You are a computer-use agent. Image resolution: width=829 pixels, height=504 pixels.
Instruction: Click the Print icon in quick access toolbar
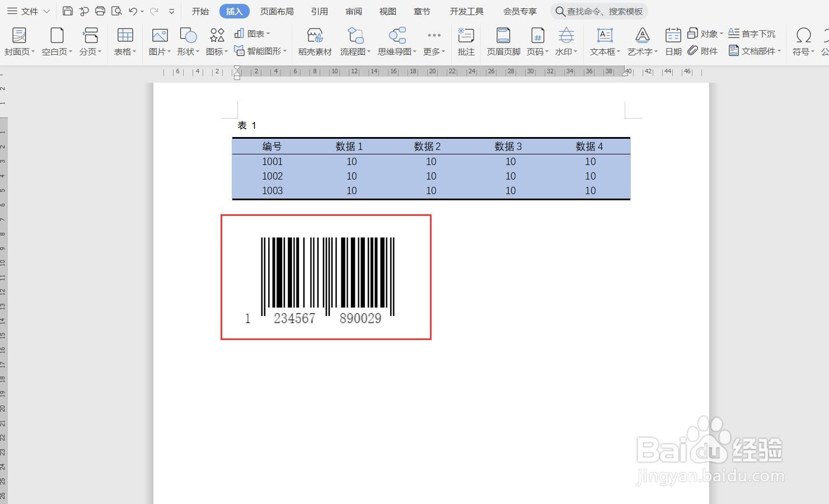pos(100,11)
